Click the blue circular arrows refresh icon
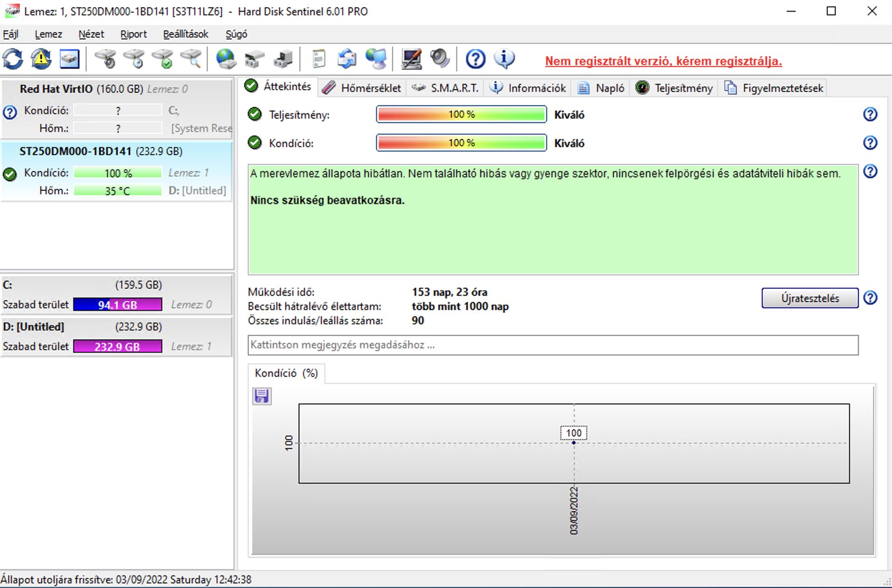 coord(13,59)
